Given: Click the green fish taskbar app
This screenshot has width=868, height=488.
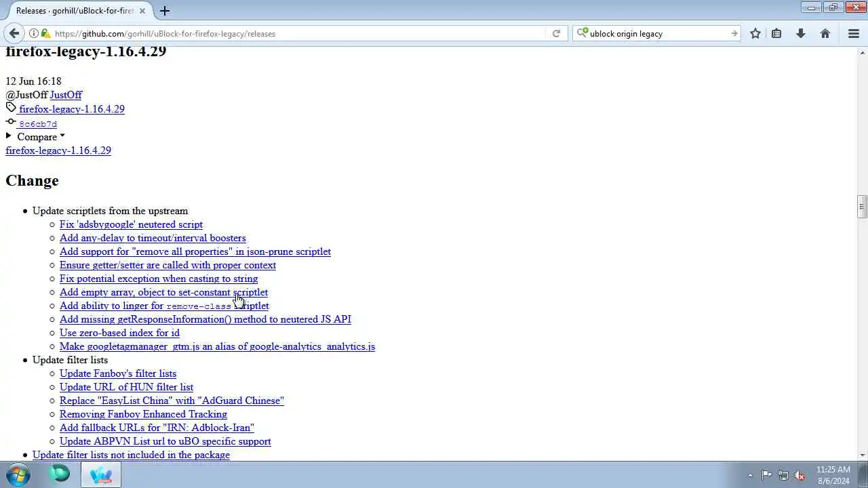Looking at the screenshot, I should [60, 474].
